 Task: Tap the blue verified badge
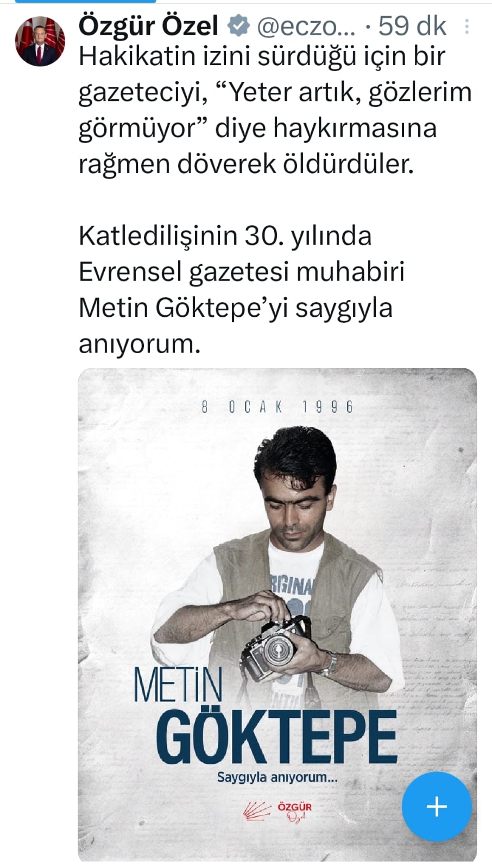238,26
